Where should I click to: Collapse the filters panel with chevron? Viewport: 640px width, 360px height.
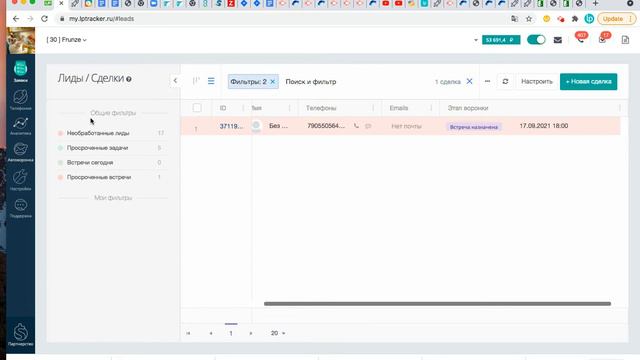(x=175, y=80)
